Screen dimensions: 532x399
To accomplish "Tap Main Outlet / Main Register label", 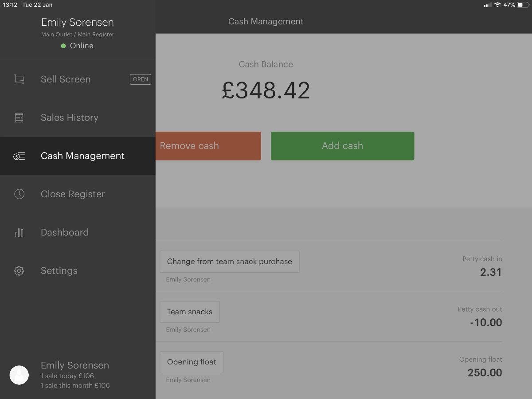I will [x=78, y=34].
